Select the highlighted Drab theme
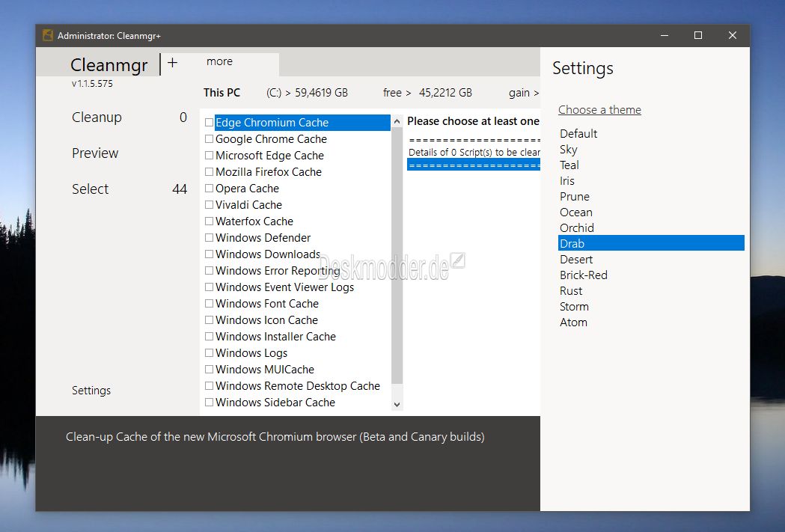Viewport: 785px width, 532px height. click(651, 243)
